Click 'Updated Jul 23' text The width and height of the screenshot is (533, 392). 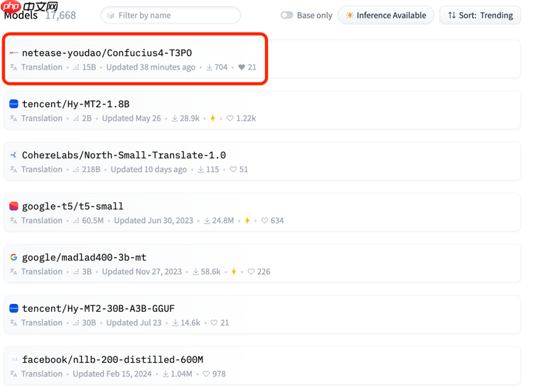coord(134,322)
